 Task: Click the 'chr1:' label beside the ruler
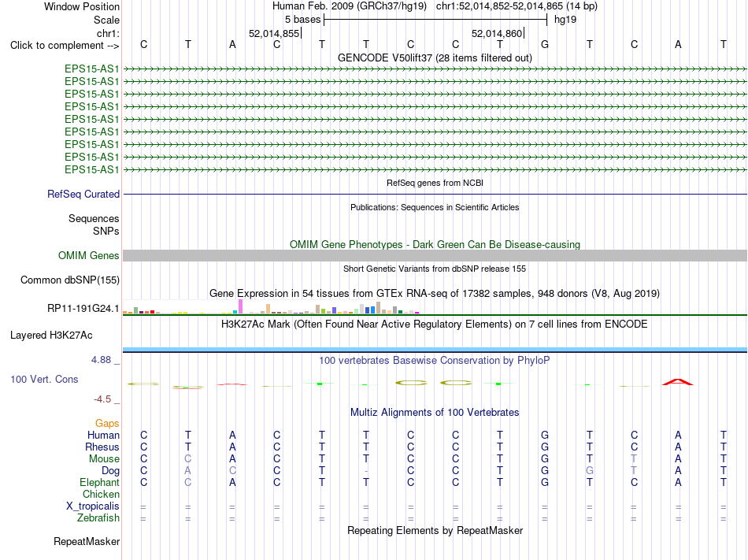[x=108, y=33]
